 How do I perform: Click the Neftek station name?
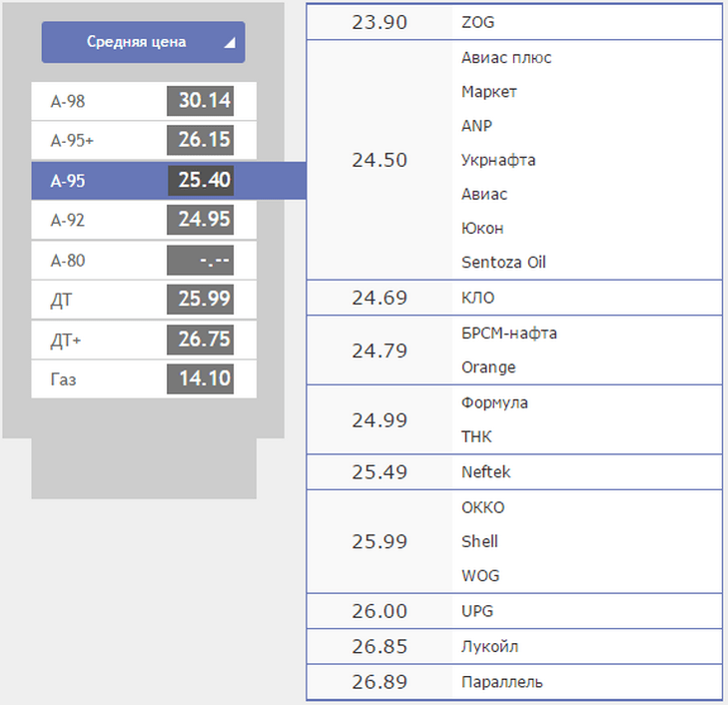pyautogui.click(x=485, y=472)
